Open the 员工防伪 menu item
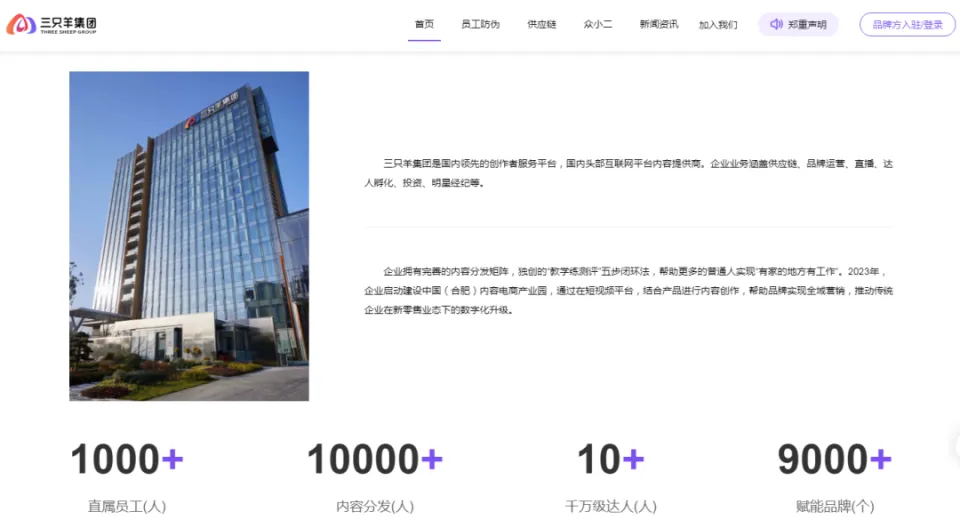Screen dimensions: 960x520 pos(481,24)
